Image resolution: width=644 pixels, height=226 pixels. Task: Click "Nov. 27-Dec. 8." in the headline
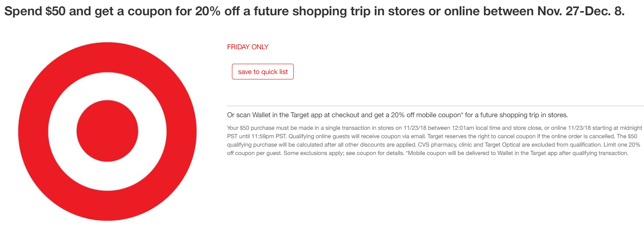581,11
